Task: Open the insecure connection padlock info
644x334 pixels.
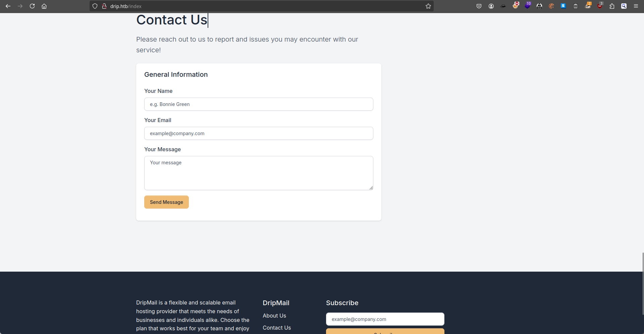Action: click(104, 6)
